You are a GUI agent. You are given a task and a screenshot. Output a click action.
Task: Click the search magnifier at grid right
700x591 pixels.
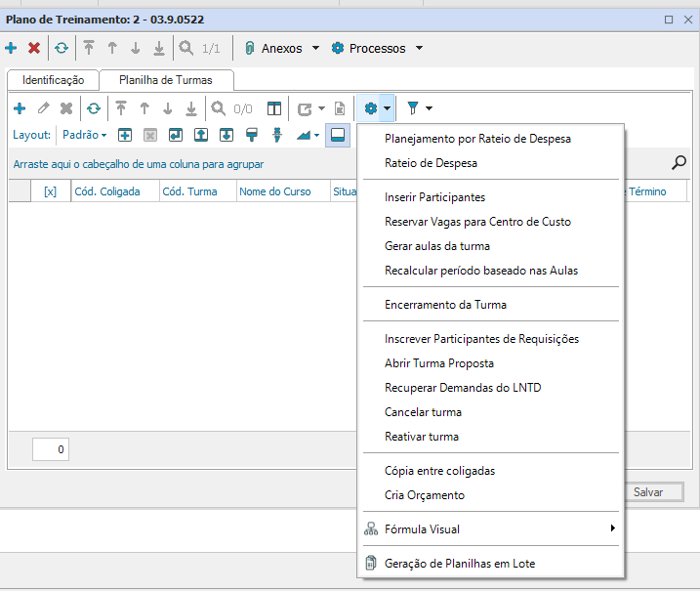[x=679, y=163]
